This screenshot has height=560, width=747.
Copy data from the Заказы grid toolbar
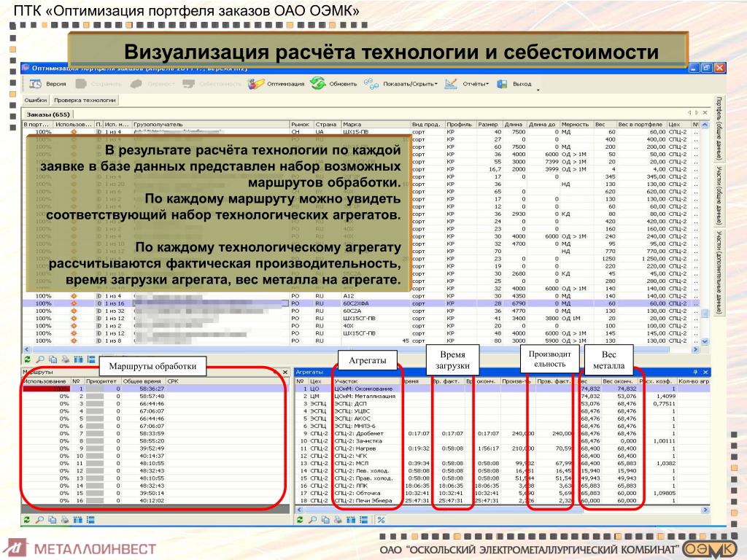click(53, 359)
